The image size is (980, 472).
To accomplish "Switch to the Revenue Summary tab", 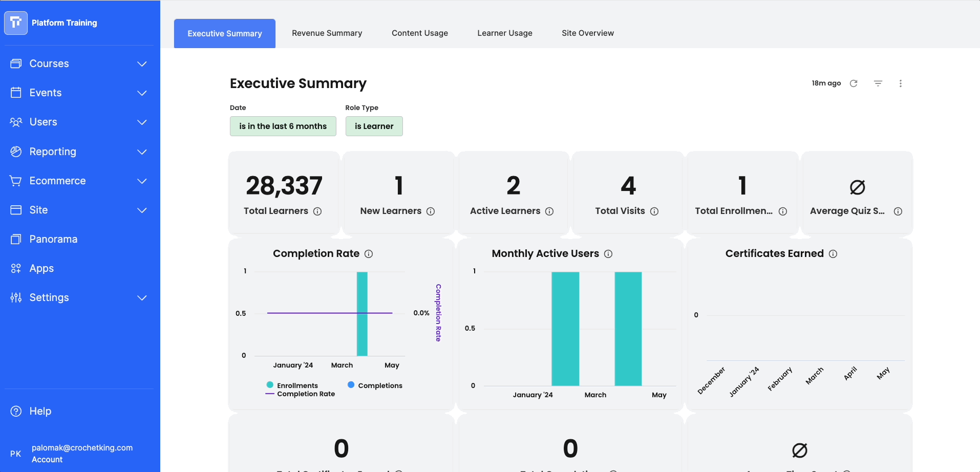I will pos(327,33).
